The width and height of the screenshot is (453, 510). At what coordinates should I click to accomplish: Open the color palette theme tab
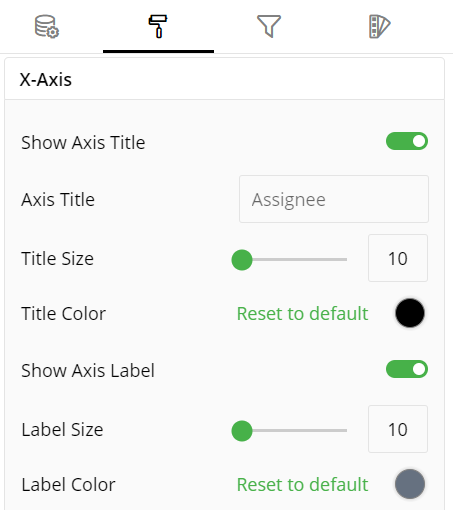pos(380,26)
